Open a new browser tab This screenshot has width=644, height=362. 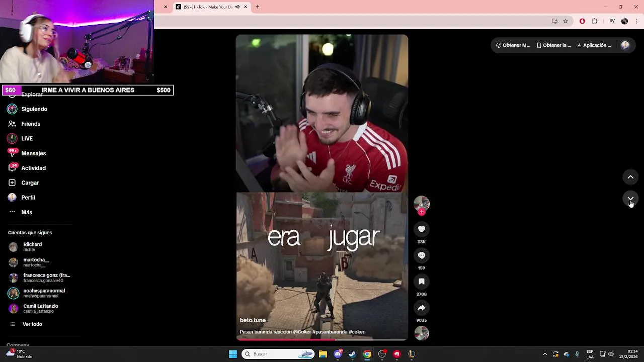[258, 7]
